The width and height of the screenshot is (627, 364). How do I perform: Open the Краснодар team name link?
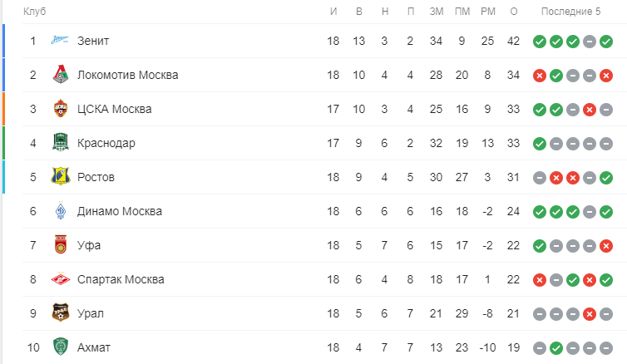pyautogui.click(x=106, y=143)
